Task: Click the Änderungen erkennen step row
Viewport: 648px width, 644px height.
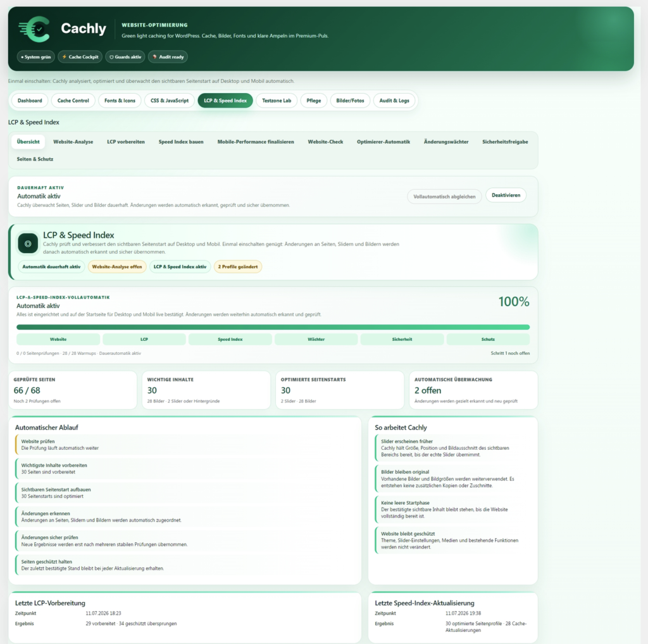Action: point(185,517)
